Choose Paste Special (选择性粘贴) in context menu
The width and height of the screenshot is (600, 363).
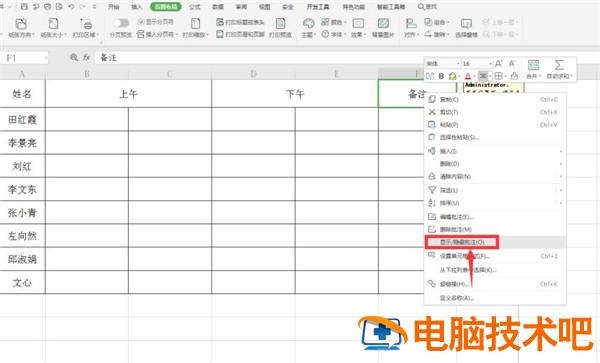coord(495,137)
